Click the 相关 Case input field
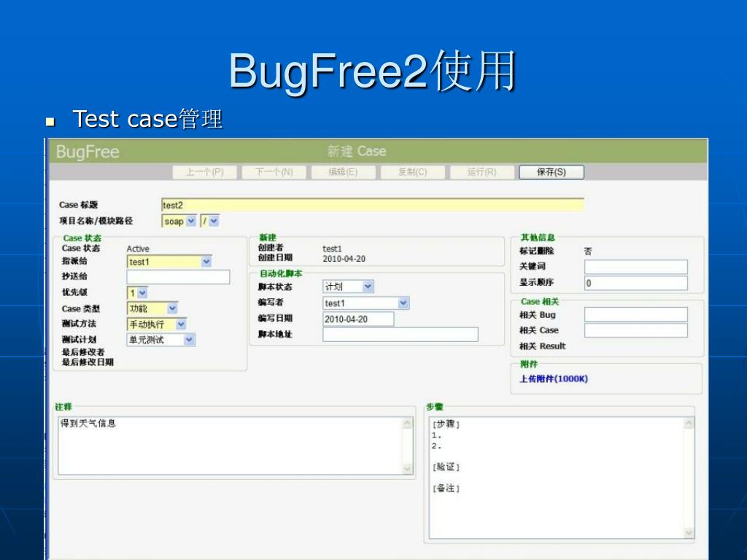The width and height of the screenshot is (747, 560). click(636, 330)
